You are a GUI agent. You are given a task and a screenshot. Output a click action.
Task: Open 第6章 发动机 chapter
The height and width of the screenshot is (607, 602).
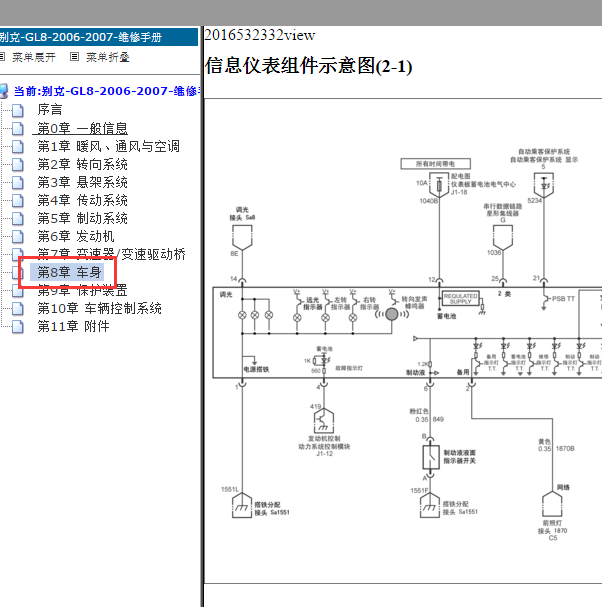[76, 236]
